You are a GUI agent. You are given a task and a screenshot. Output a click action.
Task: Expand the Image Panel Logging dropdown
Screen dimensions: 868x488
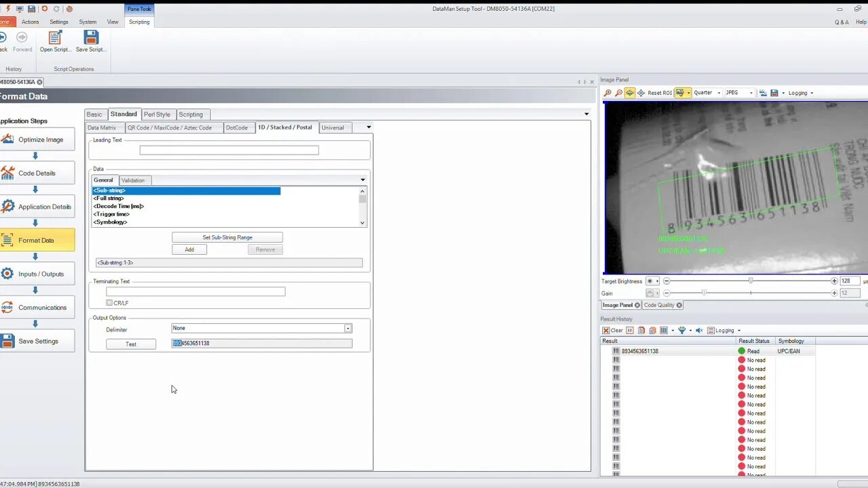point(812,93)
